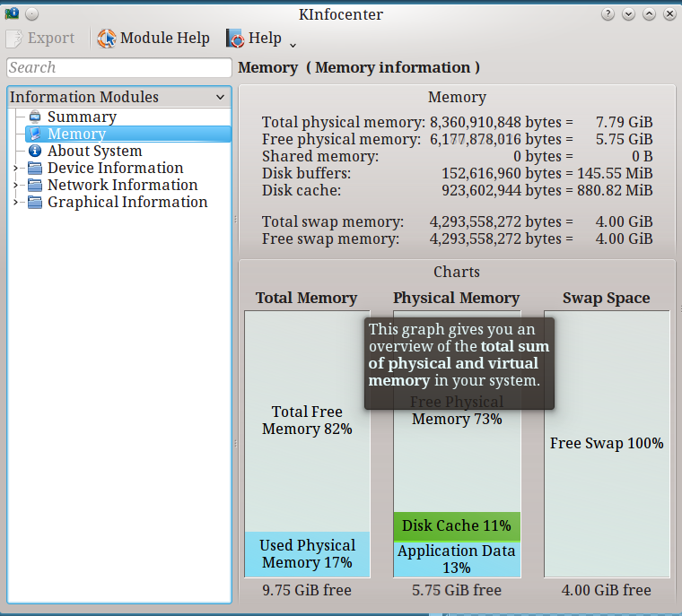Open the Summary module
Screen dimensions: 682x616
82,117
